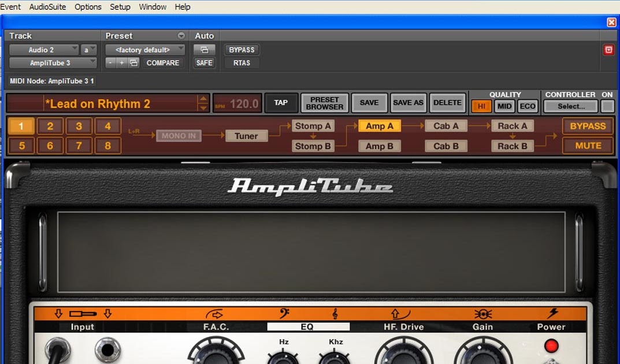Viewport: 620px width, 364px height.
Task: Toggle the plug-in BYPASS button in header
Action: pos(242,50)
